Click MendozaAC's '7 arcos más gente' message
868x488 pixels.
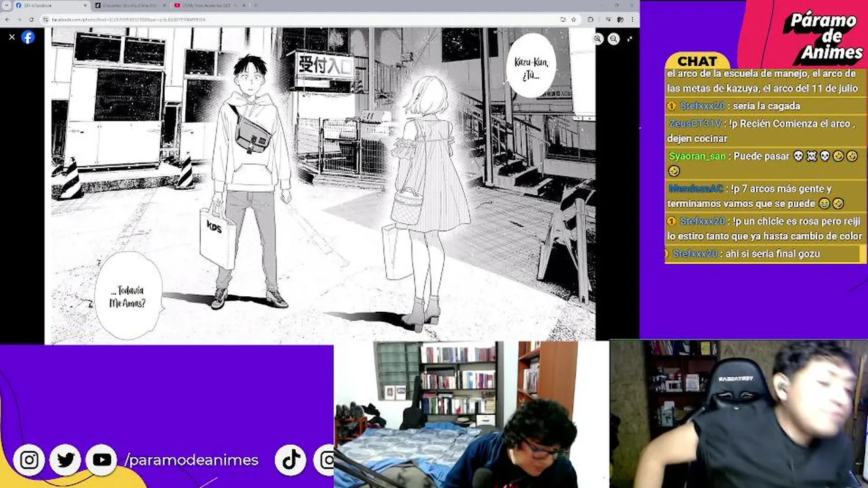[766, 196]
